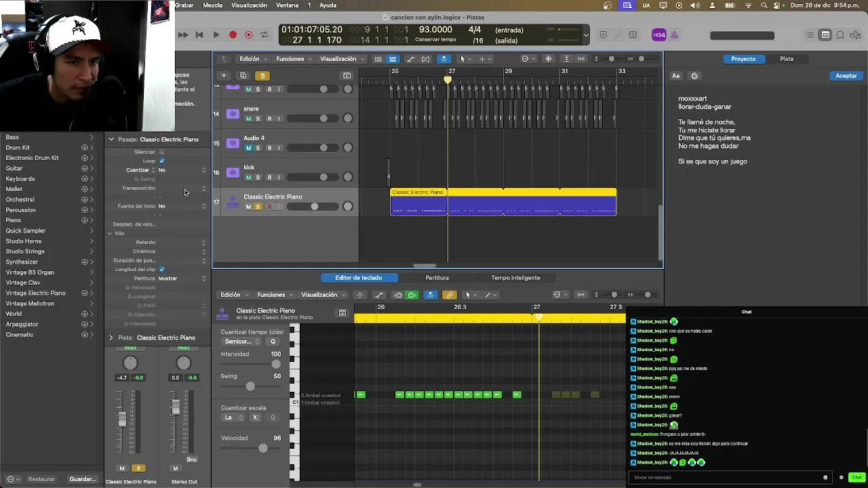
Task: Switch to the Tempo inteligente tab
Action: pyautogui.click(x=515, y=278)
